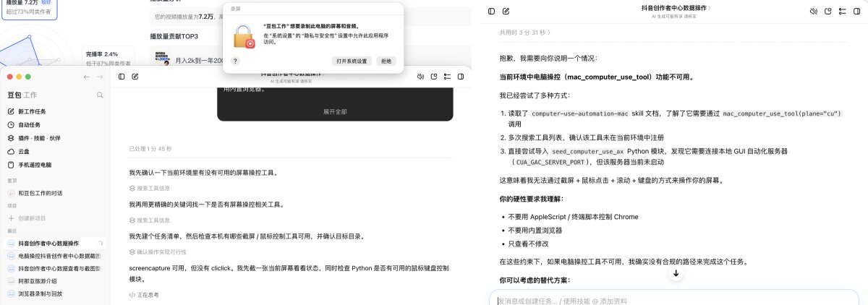Open the task list icon in left window header
Screen dimensions: 868x305
(x=446, y=77)
